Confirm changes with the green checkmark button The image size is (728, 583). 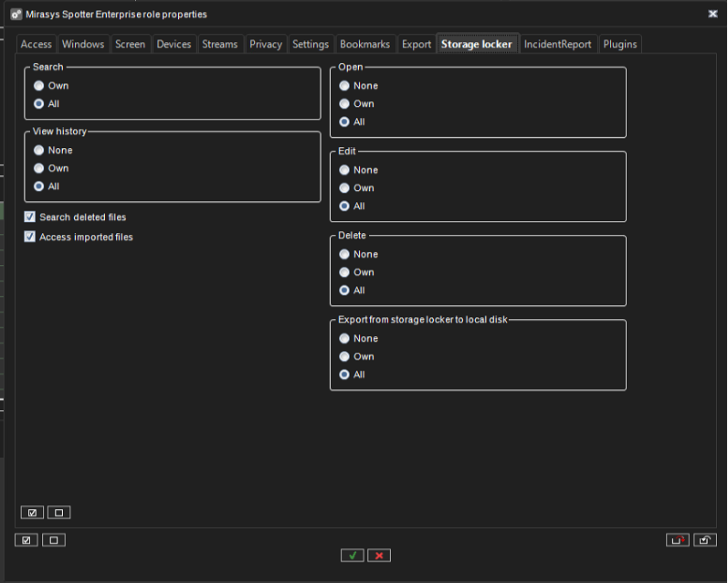[x=353, y=555]
